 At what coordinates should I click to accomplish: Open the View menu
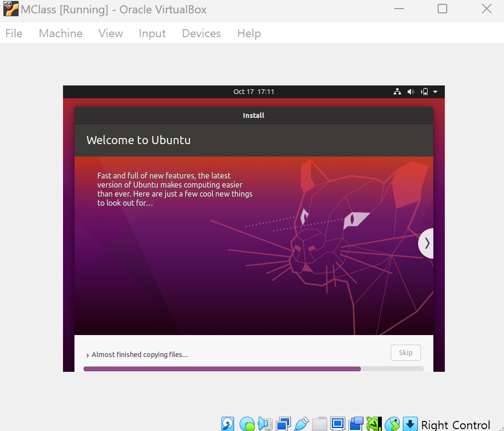coord(111,33)
